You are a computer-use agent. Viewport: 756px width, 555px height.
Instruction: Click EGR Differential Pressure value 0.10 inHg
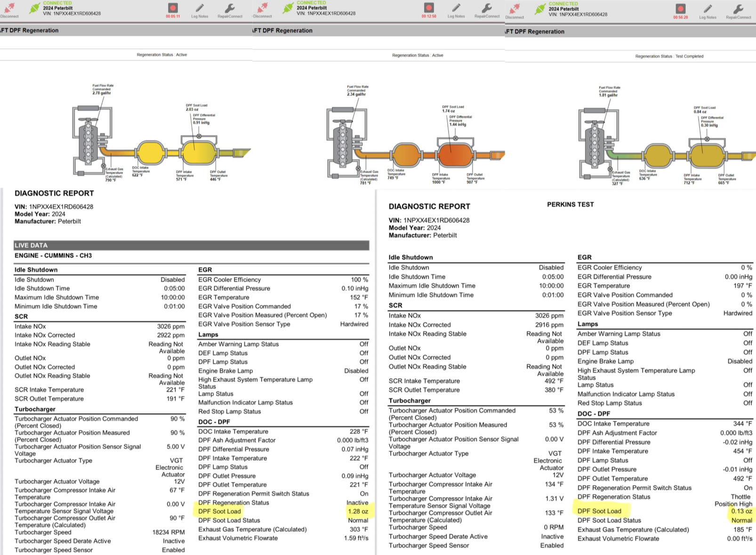tap(354, 289)
